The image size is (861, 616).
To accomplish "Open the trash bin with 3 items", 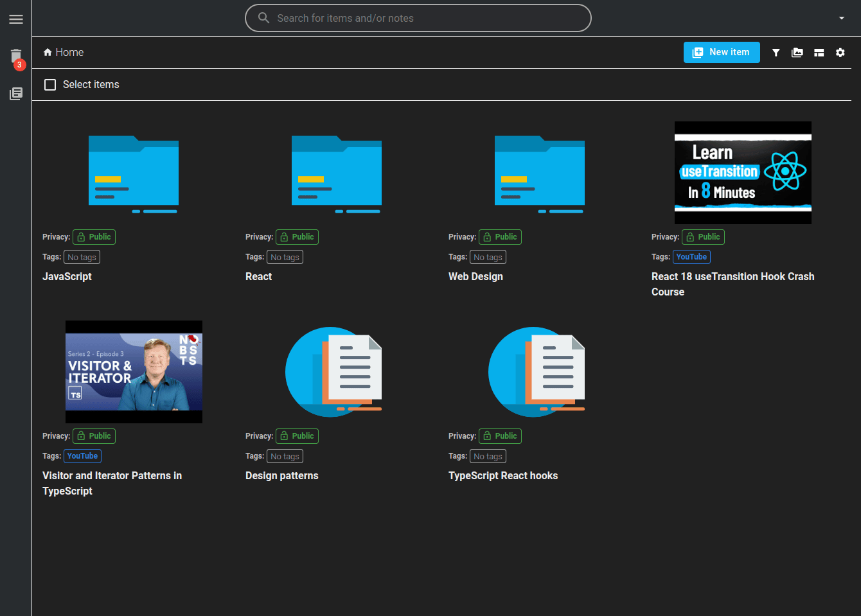I will [16, 57].
